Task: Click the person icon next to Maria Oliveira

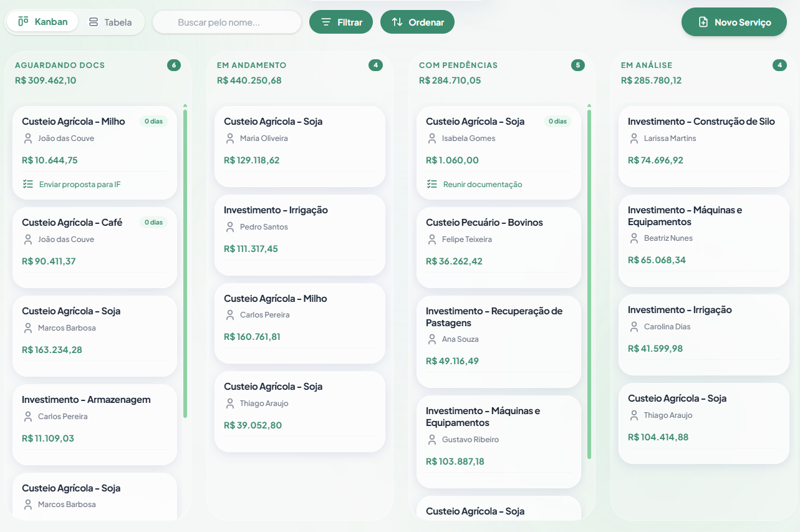Action: point(230,138)
